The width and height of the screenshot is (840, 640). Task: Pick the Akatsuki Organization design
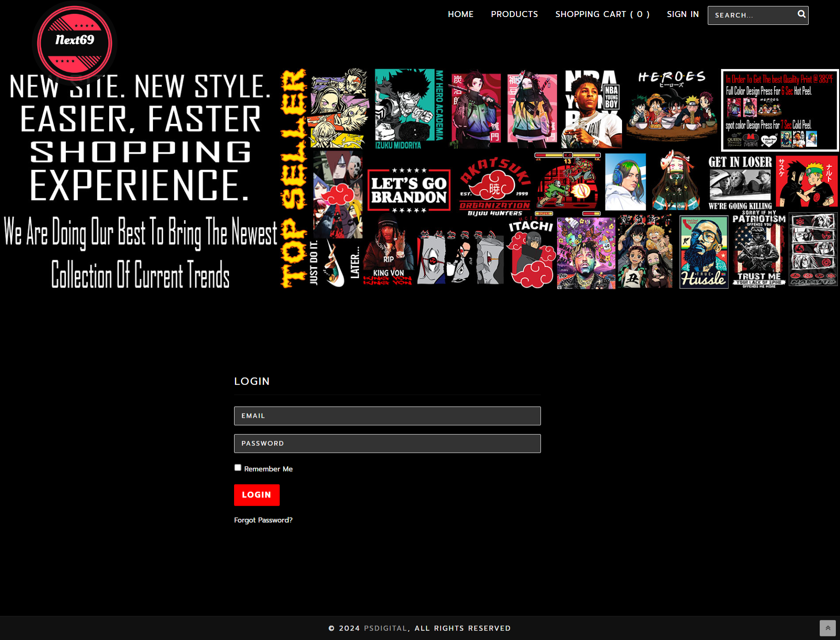[494, 187]
